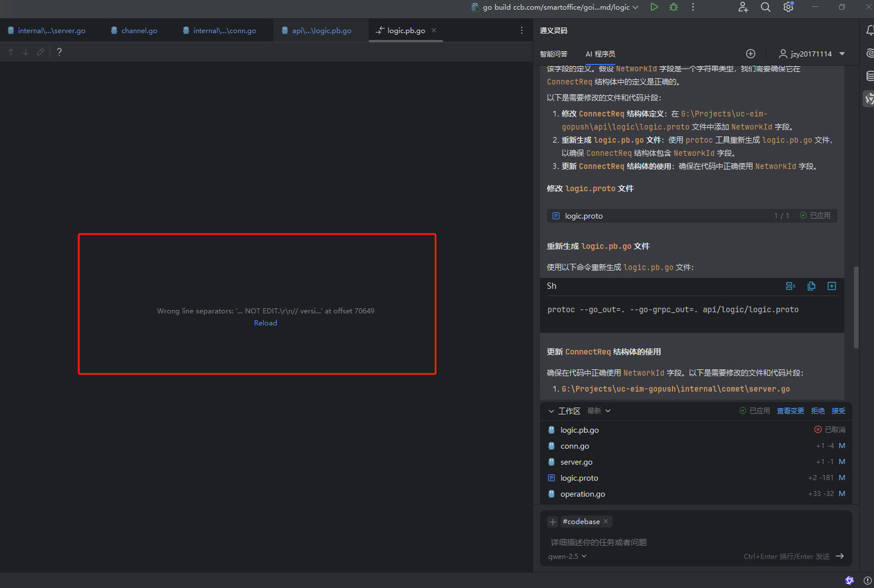The image size is (874, 588).
Task: Focus the task description input field
Action: click(x=696, y=542)
